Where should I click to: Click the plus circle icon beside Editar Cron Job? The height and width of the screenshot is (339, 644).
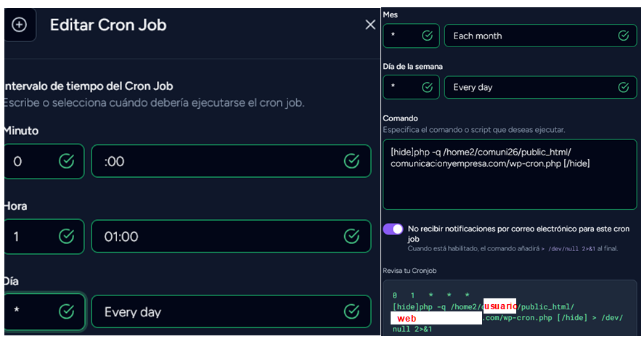pos(19,25)
